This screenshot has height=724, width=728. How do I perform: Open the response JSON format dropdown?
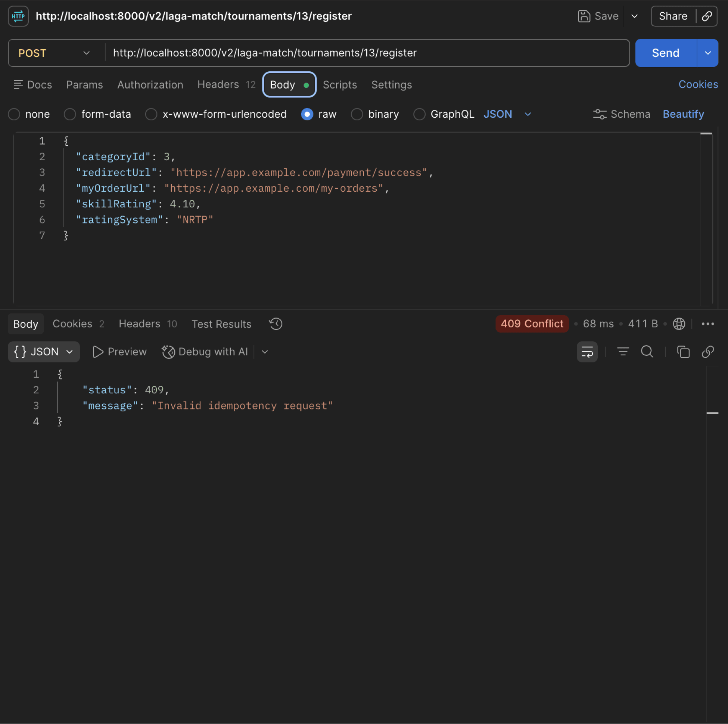(44, 352)
